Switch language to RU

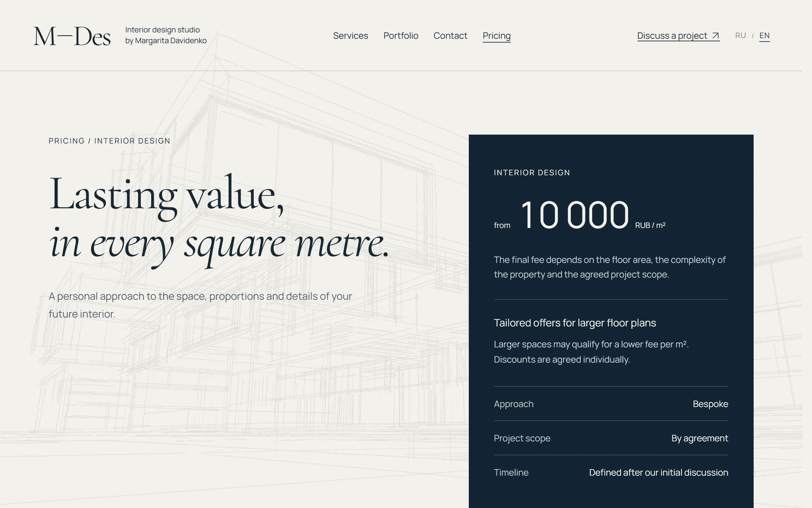pyautogui.click(x=741, y=35)
